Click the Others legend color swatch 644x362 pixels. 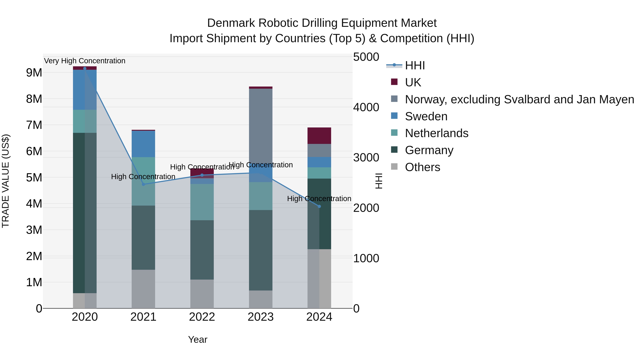click(x=394, y=167)
